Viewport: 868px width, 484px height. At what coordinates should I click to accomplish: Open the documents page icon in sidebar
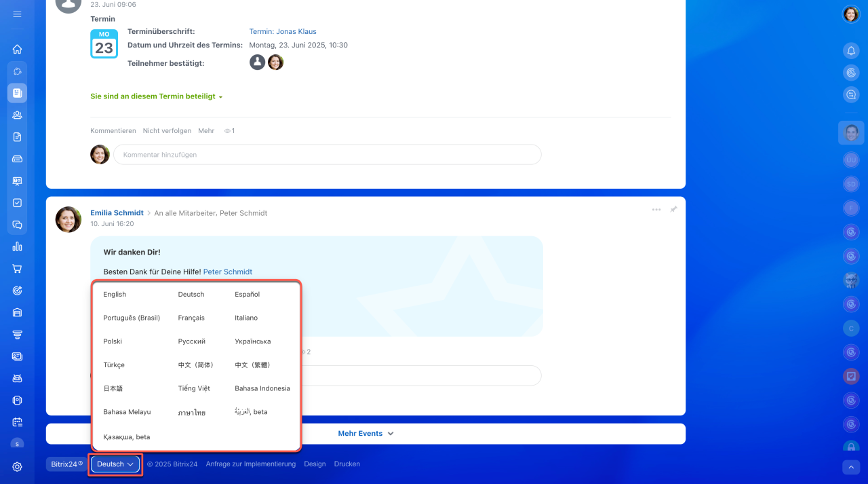coord(17,136)
